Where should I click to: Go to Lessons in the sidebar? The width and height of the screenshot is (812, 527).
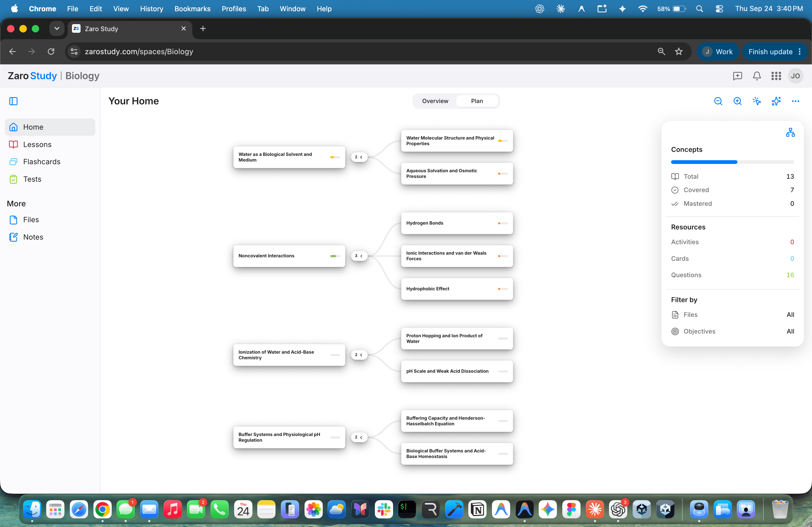click(50, 145)
